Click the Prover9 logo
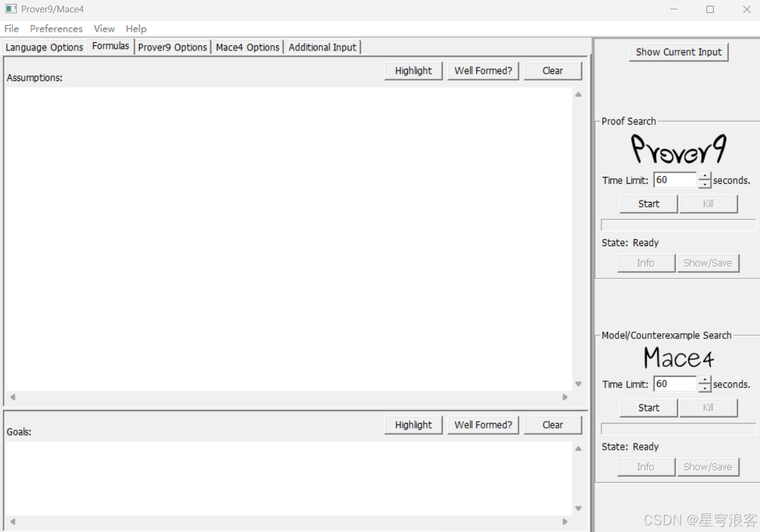760x532 pixels. (x=678, y=150)
